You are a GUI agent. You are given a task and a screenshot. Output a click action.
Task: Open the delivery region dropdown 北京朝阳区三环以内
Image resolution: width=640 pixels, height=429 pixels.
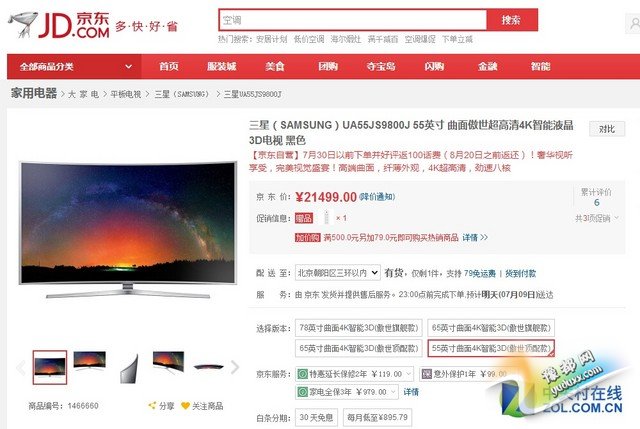(338, 273)
